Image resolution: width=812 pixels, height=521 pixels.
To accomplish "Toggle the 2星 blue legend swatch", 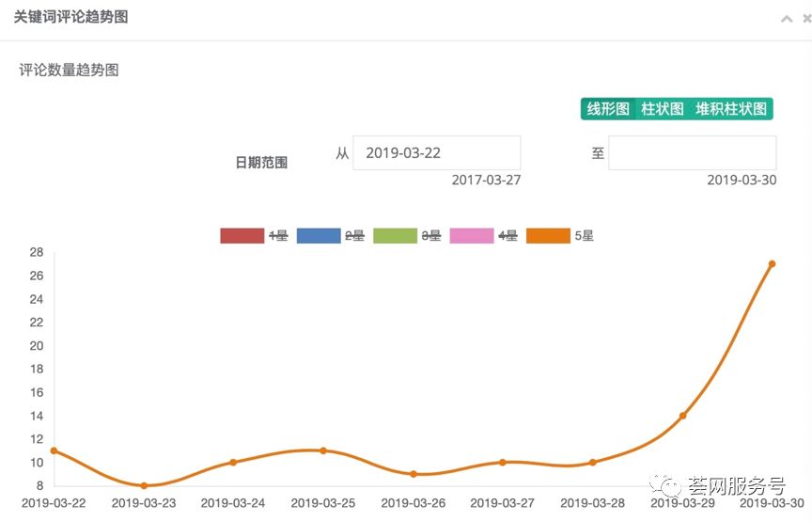I will click(x=319, y=236).
